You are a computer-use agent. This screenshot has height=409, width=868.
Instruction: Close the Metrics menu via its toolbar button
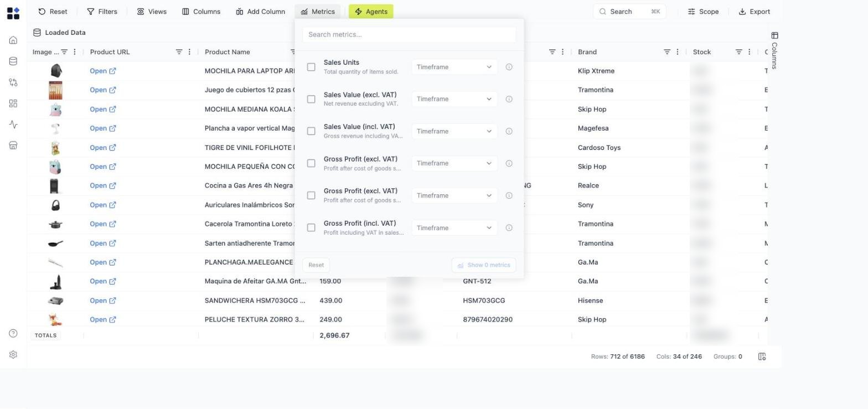[318, 12]
